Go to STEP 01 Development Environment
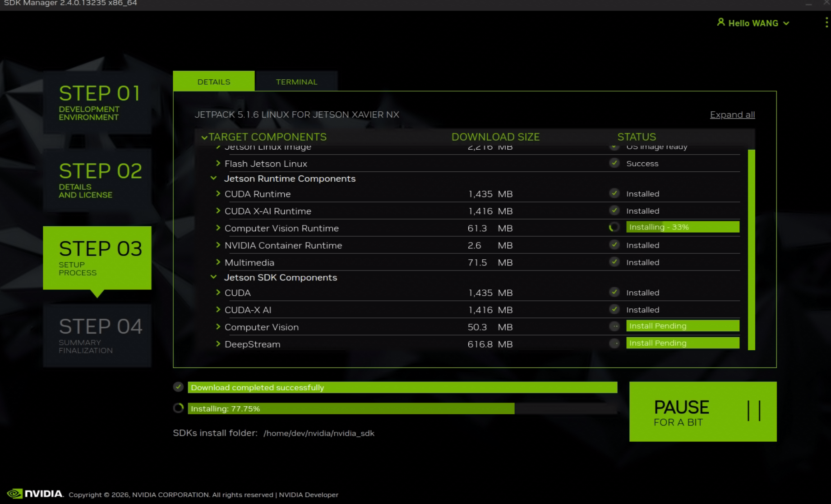The width and height of the screenshot is (831, 504). [x=97, y=102]
